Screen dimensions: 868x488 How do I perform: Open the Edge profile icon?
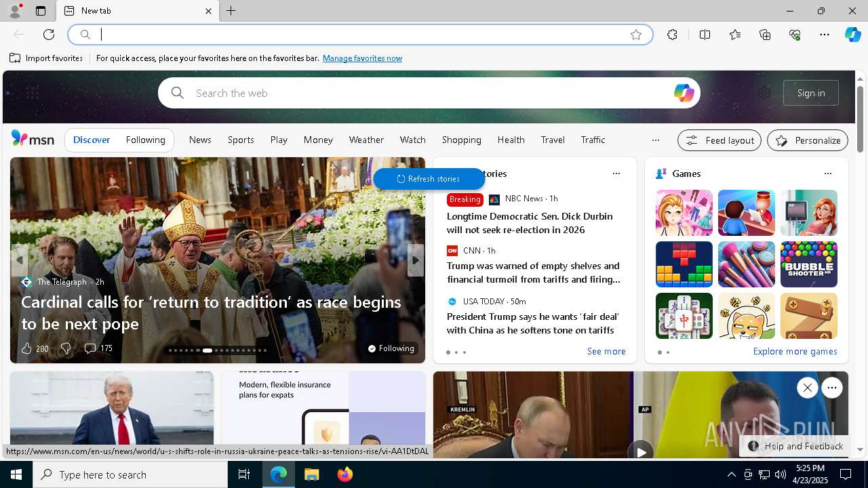[x=14, y=11]
